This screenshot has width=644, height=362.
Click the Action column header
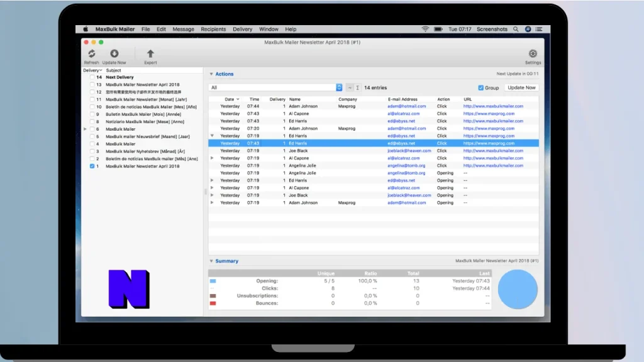(x=443, y=99)
